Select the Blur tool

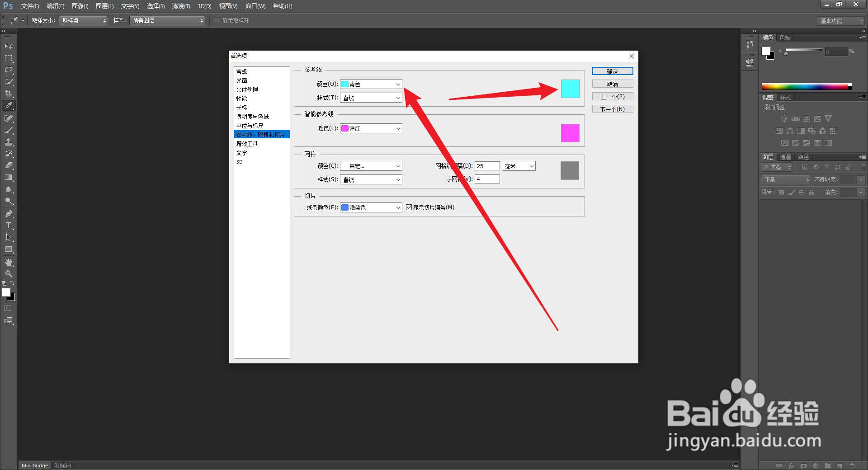coord(9,189)
